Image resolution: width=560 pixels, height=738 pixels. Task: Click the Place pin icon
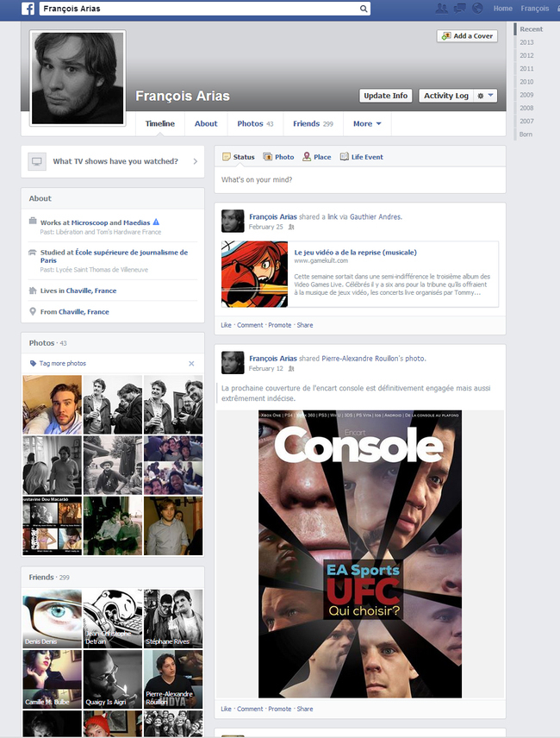[x=307, y=157]
